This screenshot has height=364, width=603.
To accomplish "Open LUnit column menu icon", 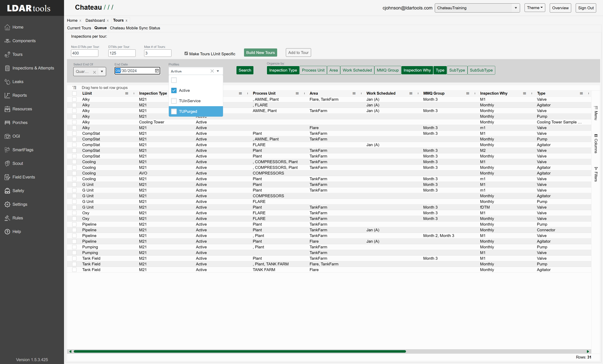I will click(127, 93).
